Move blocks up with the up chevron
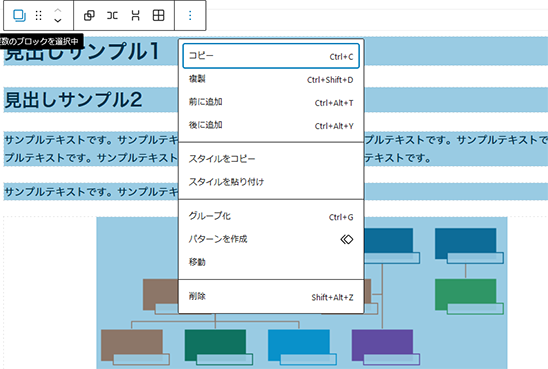Screen dimensions: 548x369 pyautogui.click(x=58, y=10)
